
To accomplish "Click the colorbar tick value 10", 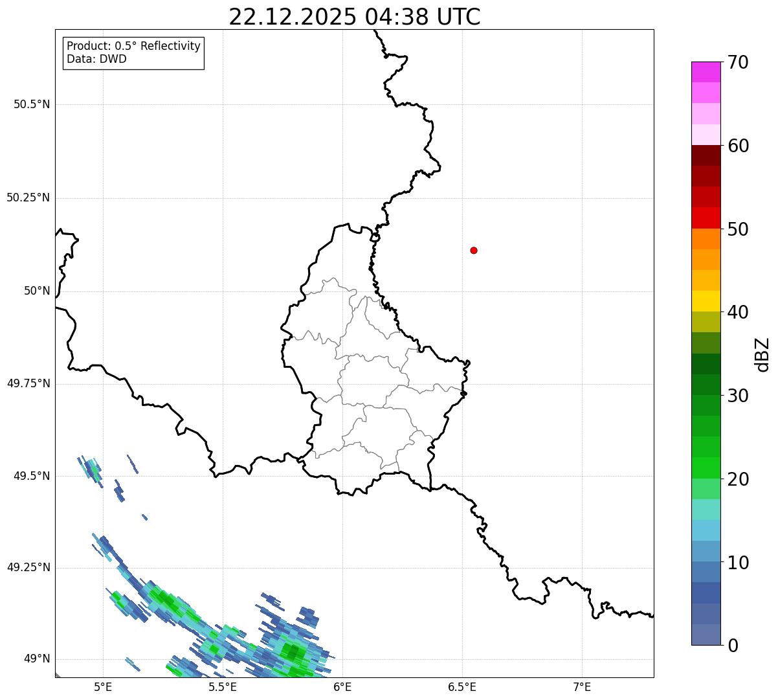I will tap(738, 563).
